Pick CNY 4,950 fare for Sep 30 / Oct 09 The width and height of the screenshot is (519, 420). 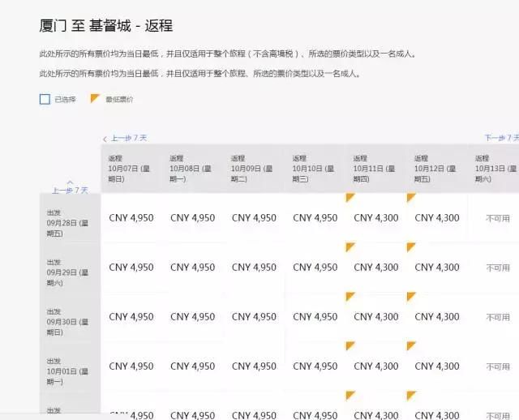coord(254,317)
